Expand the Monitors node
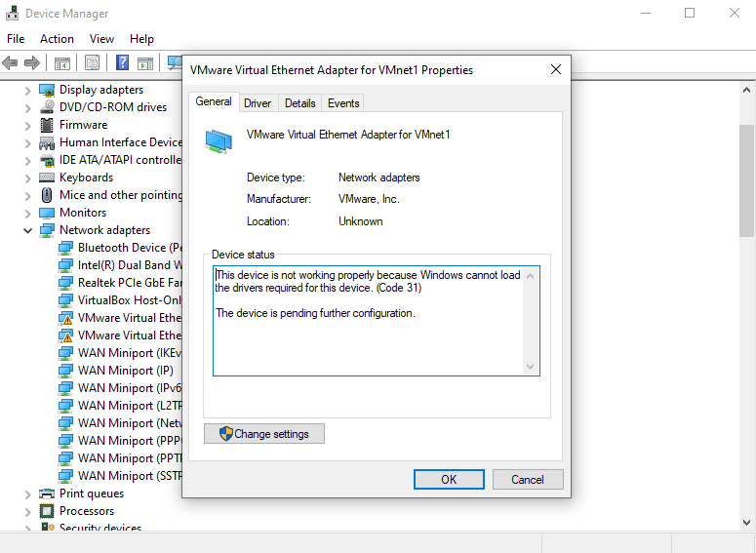Viewport: 756px width, 553px height. coord(28,214)
